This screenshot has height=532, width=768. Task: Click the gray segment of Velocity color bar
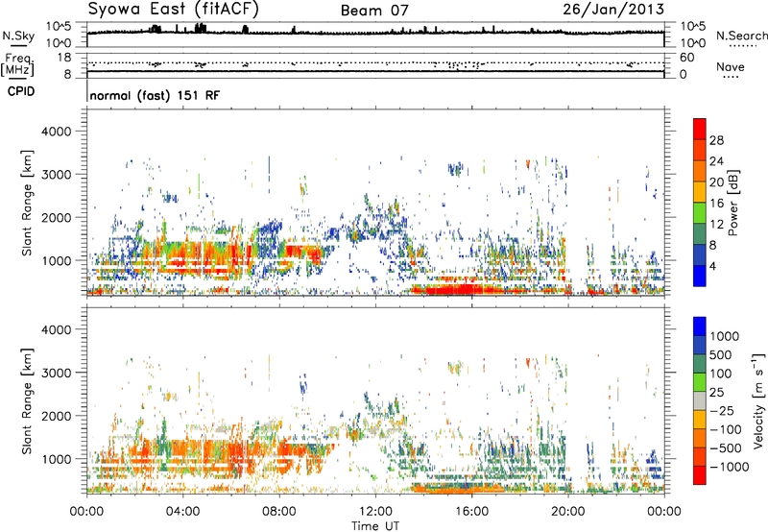point(700,400)
